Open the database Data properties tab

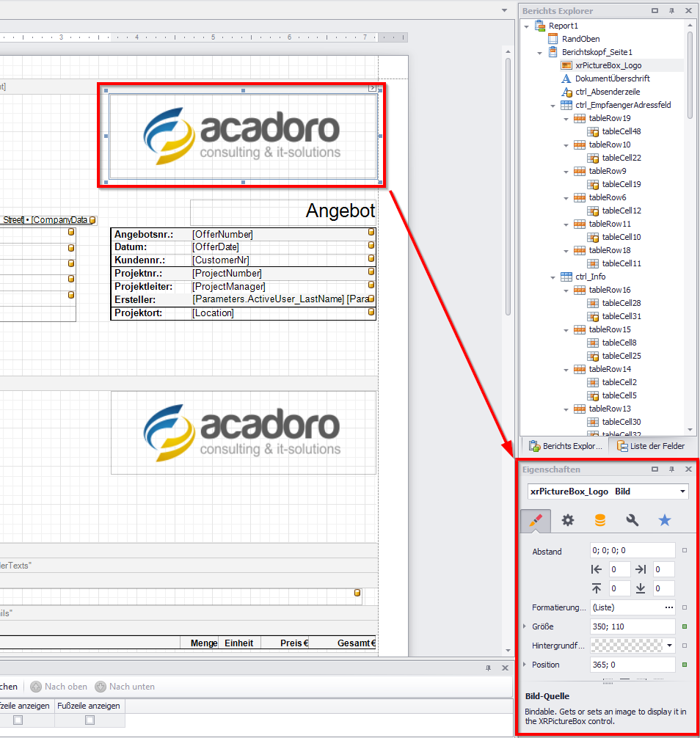pos(600,520)
